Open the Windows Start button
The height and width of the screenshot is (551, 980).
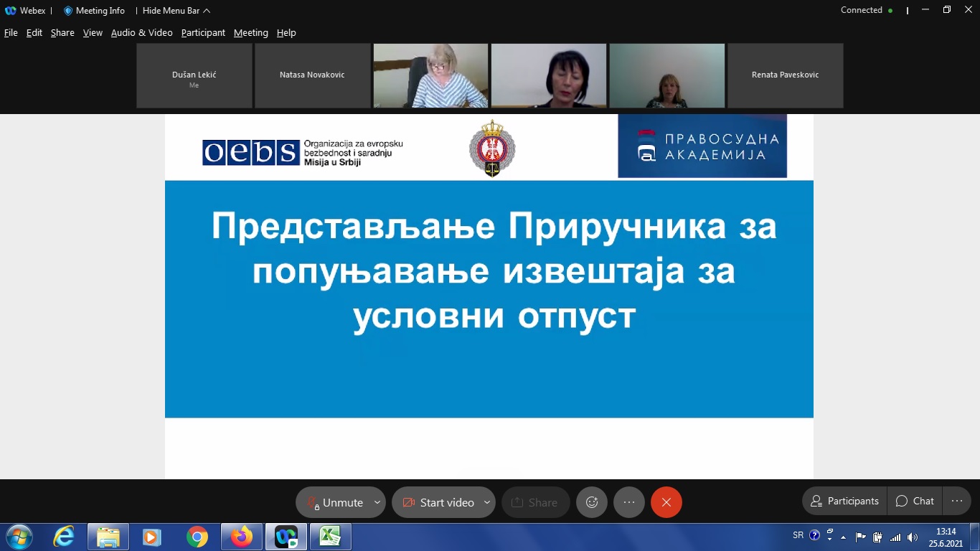(x=19, y=537)
